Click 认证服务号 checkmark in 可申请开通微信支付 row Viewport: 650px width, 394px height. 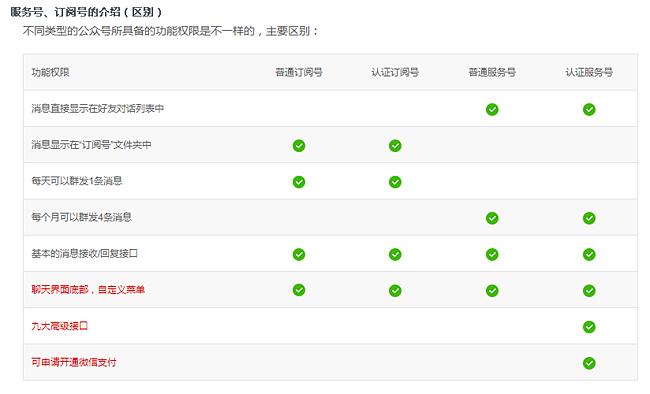pyautogui.click(x=589, y=363)
